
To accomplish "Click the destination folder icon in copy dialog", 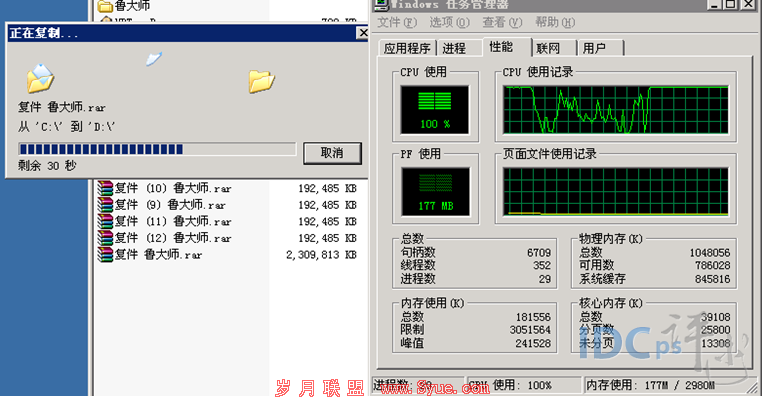I will tap(261, 81).
